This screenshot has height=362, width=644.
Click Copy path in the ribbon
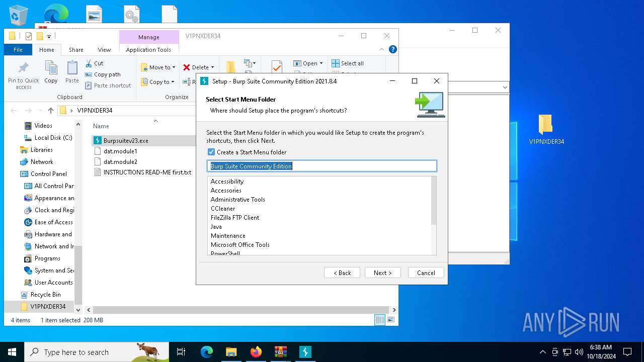(x=103, y=74)
